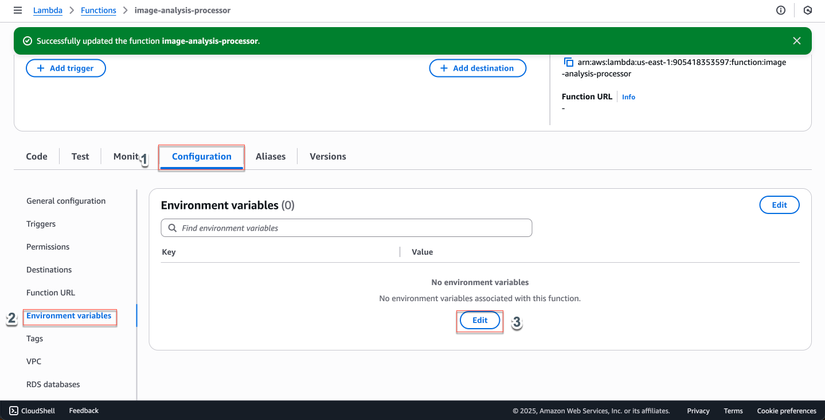
Task: Click the centered Edit button below empty message
Action: [x=480, y=320]
